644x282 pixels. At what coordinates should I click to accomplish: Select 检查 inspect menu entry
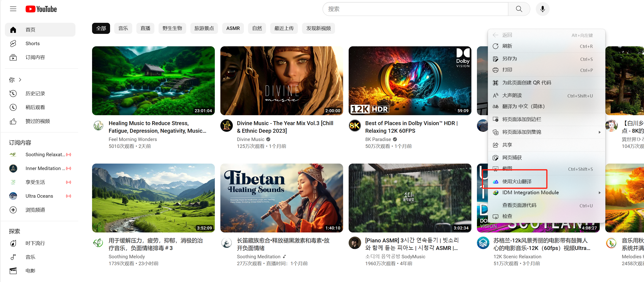point(546,216)
